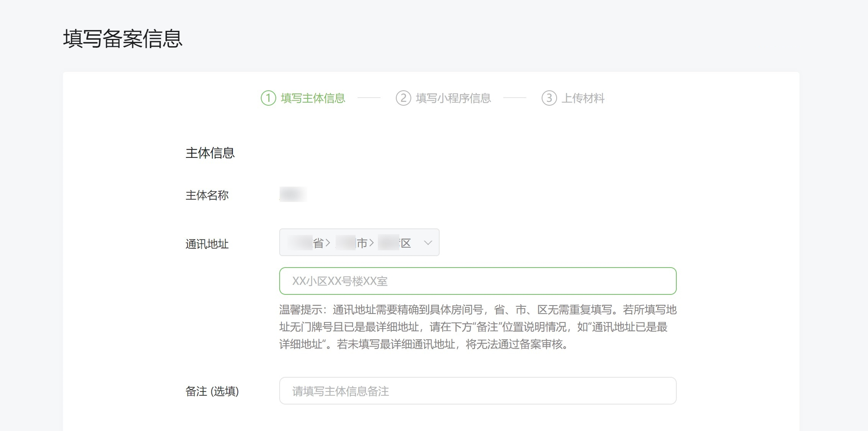Select the 填写主体信息 step label
The image size is (868, 431).
click(x=313, y=98)
